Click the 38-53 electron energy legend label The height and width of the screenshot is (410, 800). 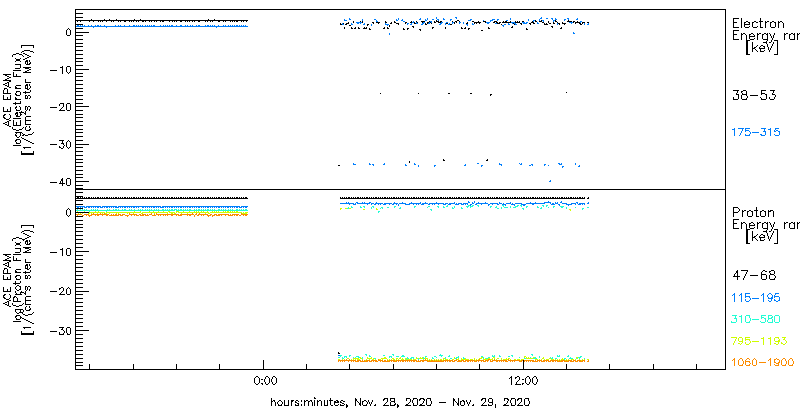pos(754,95)
